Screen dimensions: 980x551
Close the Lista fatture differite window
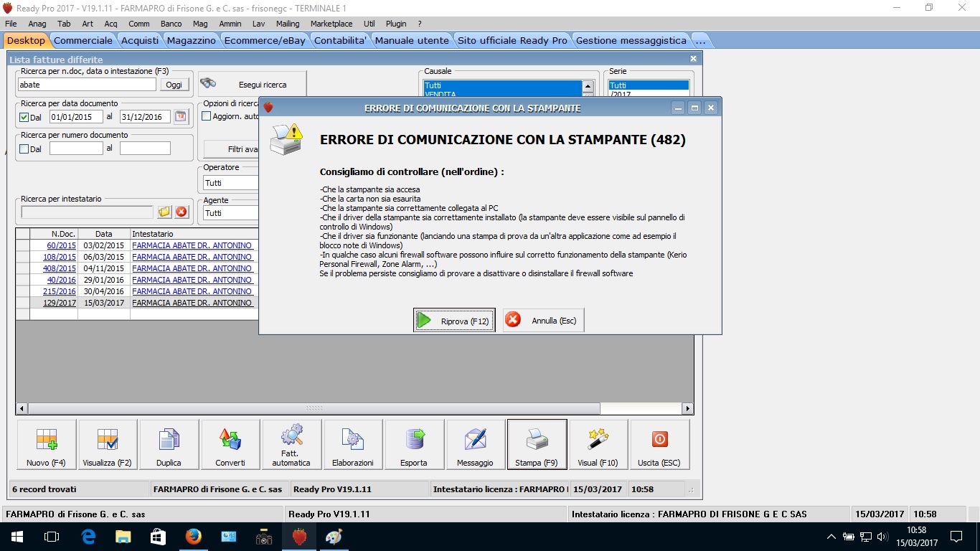(693, 59)
